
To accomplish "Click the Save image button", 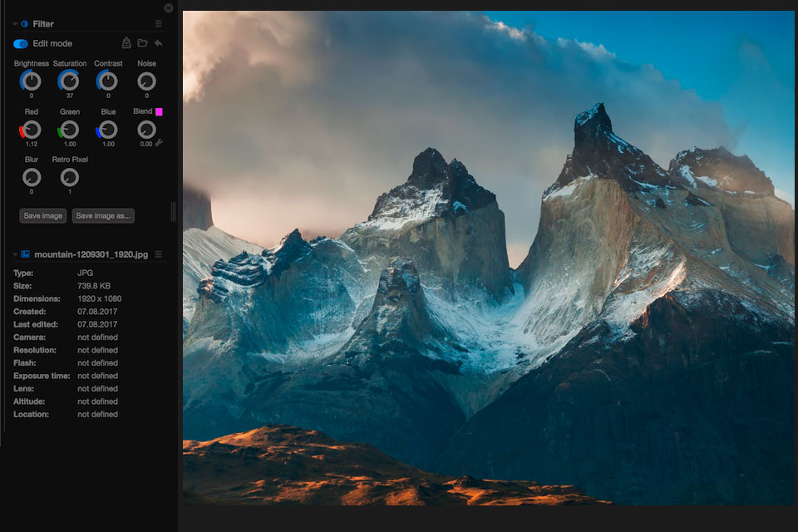I will (42, 216).
